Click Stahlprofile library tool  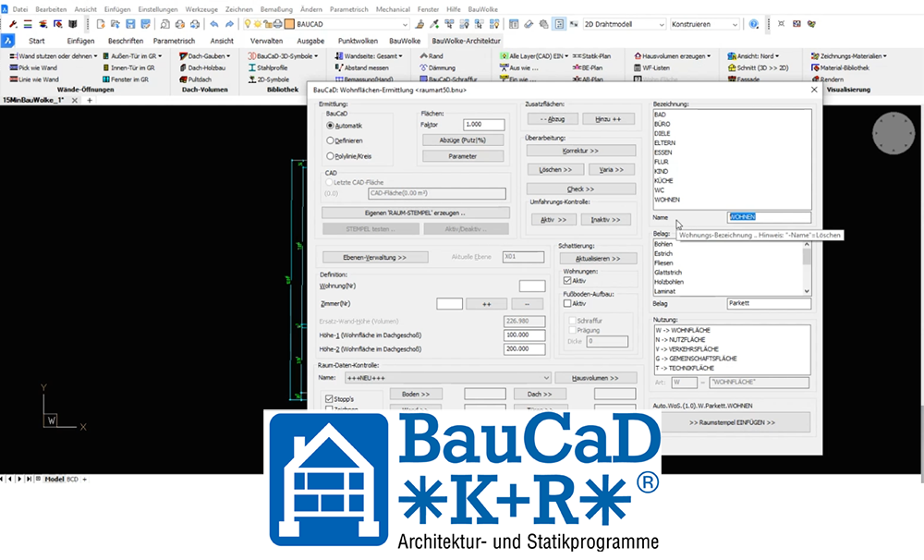tap(268, 67)
